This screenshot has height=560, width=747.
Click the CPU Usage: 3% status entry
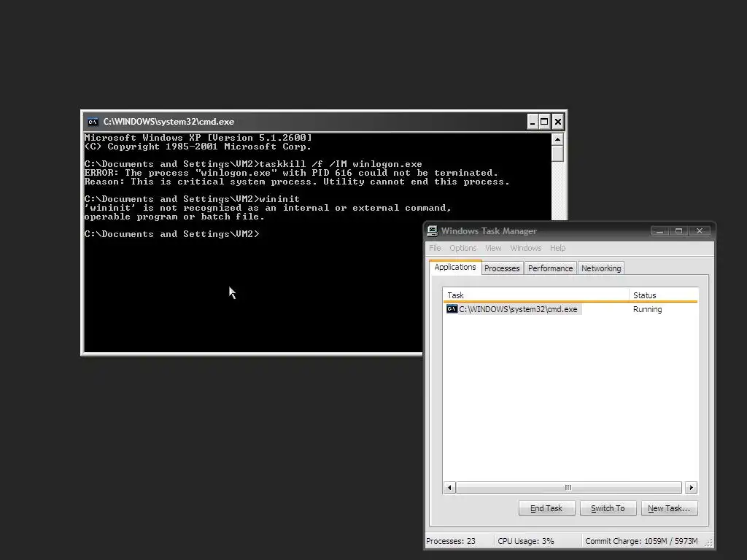pyautogui.click(x=525, y=541)
